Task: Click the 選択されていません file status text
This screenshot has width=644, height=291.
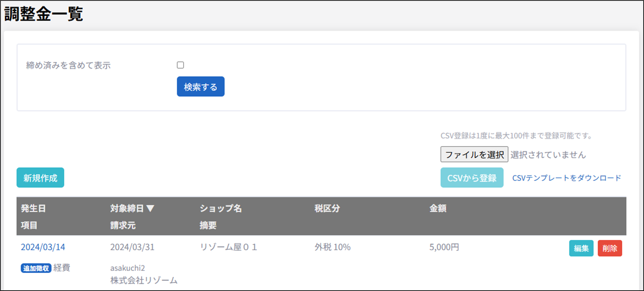Action: pyautogui.click(x=548, y=155)
